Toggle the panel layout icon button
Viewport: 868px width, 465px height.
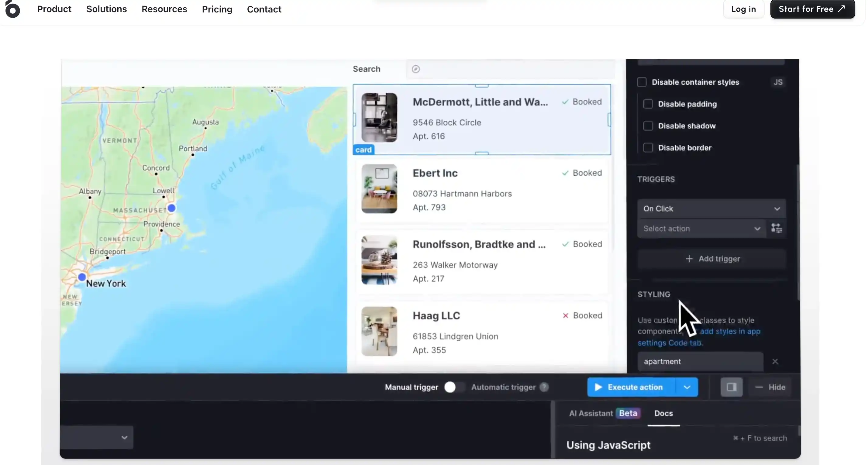click(x=731, y=387)
